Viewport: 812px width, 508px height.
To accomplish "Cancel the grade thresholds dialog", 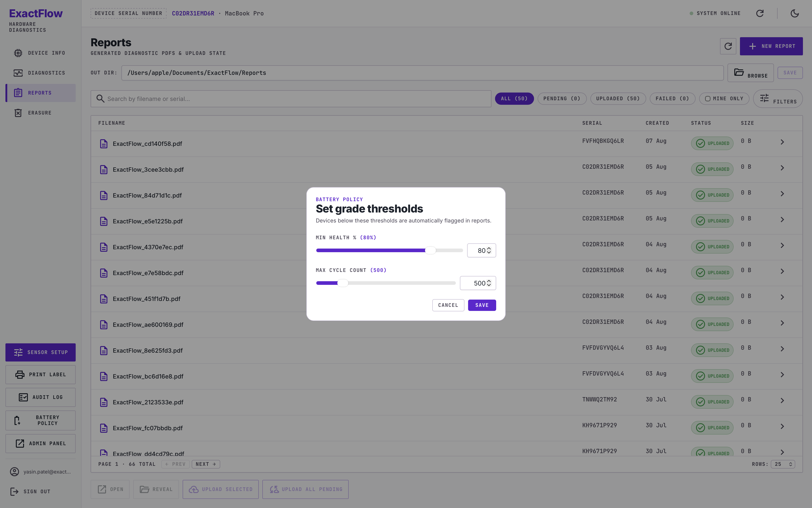I will pyautogui.click(x=448, y=305).
